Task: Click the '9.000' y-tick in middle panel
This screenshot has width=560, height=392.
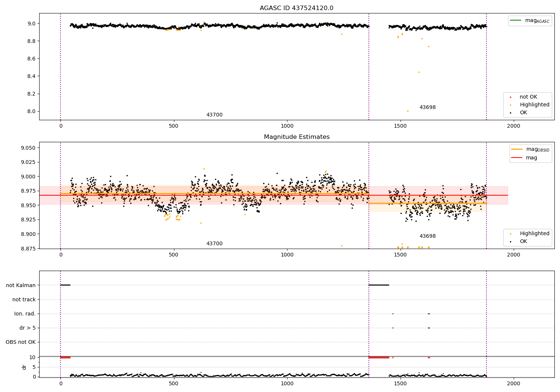Action: 28,177
